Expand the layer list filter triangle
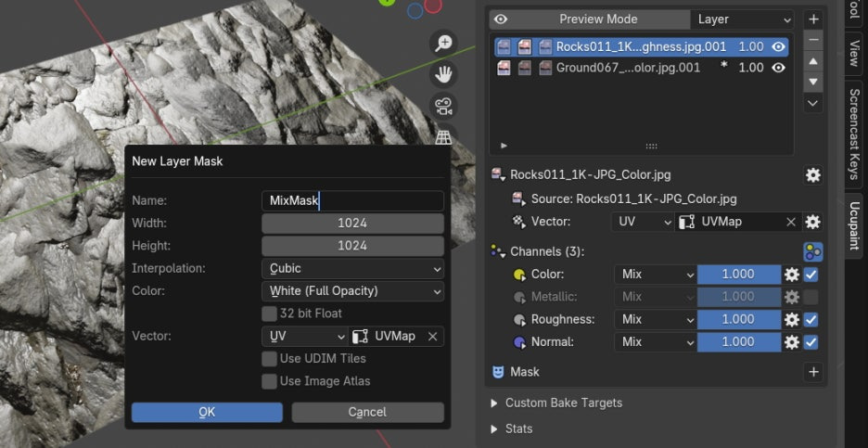This screenshot has width=868, height=448. click(504, 146)
